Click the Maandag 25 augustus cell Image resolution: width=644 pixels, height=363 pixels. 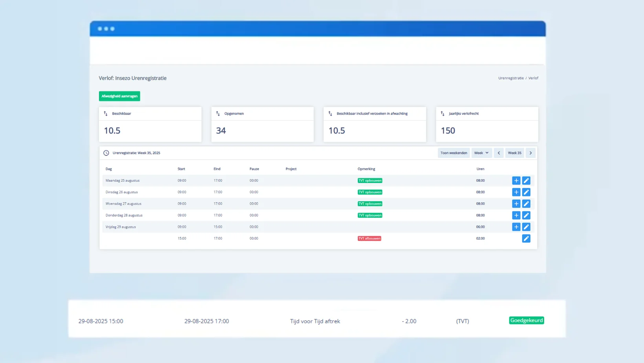[x=123, y=181]
